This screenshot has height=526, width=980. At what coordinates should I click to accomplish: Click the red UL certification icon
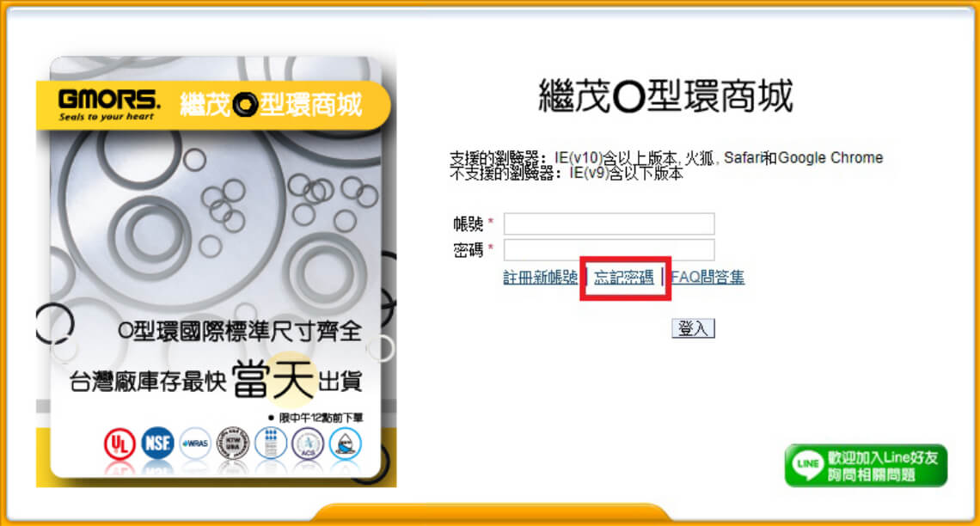pyautogui.click(x=119, y=444)
